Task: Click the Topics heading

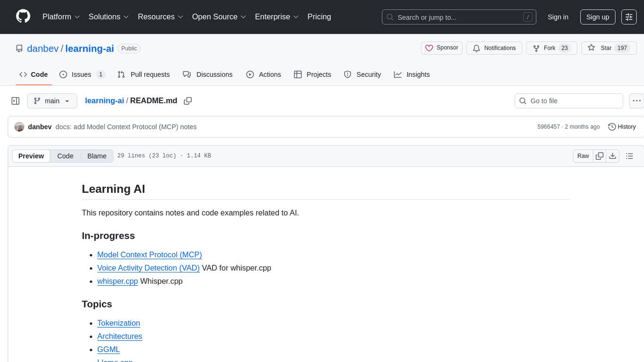Action: click(97, 304)
